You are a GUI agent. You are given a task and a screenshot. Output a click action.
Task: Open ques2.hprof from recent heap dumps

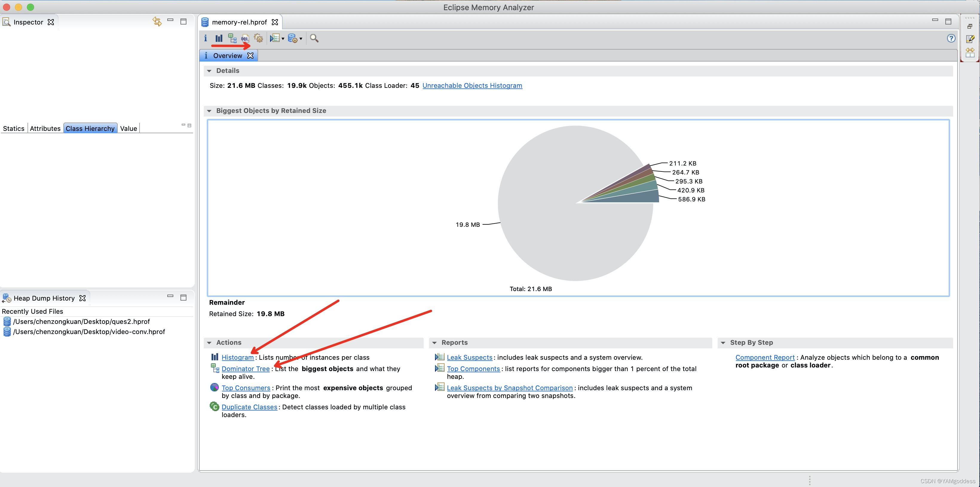[81, 321]
